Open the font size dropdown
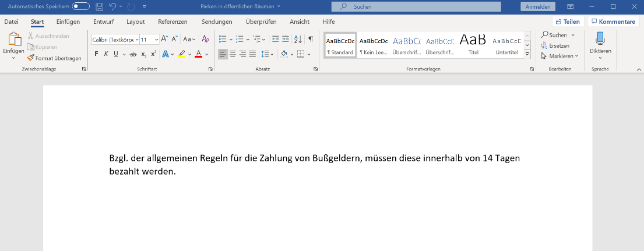This screenshot has height=251, width=644. (x=156, y=40)
